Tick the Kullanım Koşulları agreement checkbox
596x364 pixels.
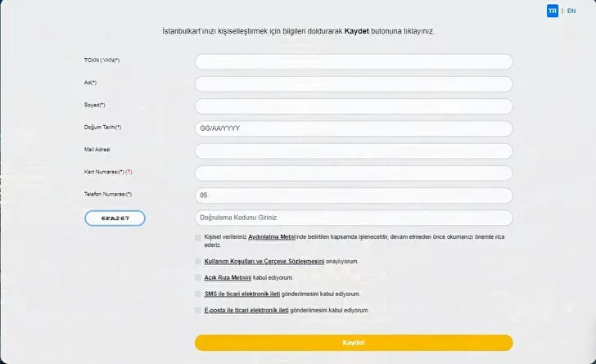[198, 261]
